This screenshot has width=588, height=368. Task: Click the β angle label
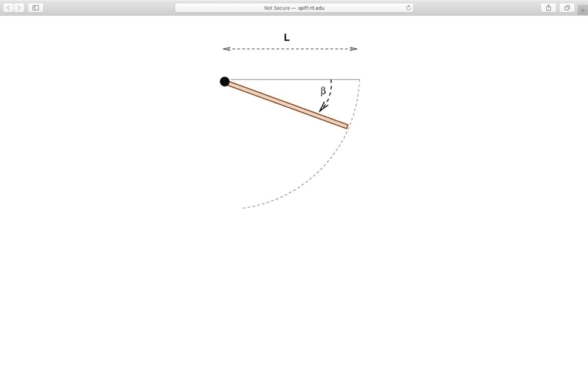click(323, 91)
